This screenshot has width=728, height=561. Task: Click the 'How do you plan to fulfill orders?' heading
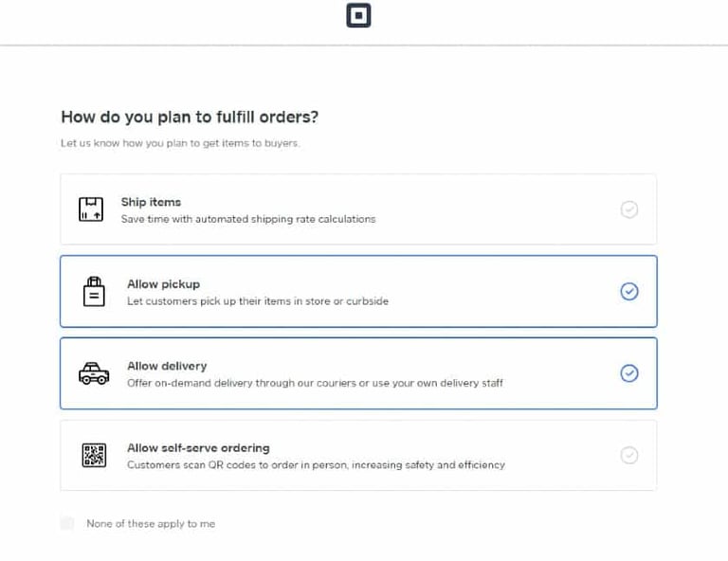click(x=190, y=118)
